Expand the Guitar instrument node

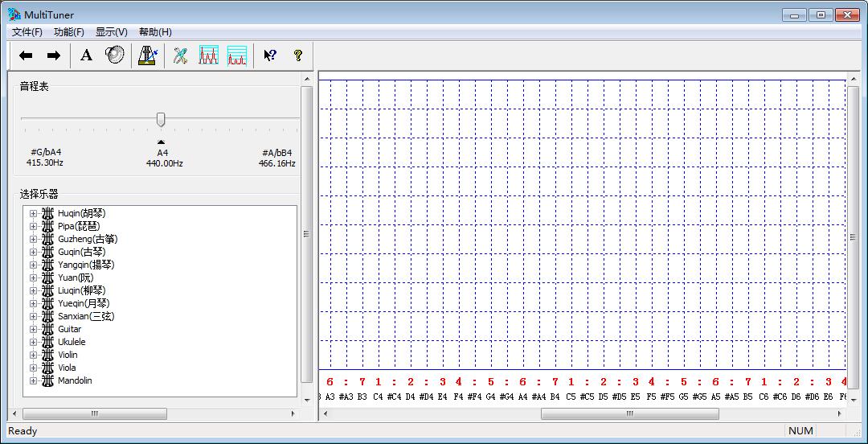(33, 329)
